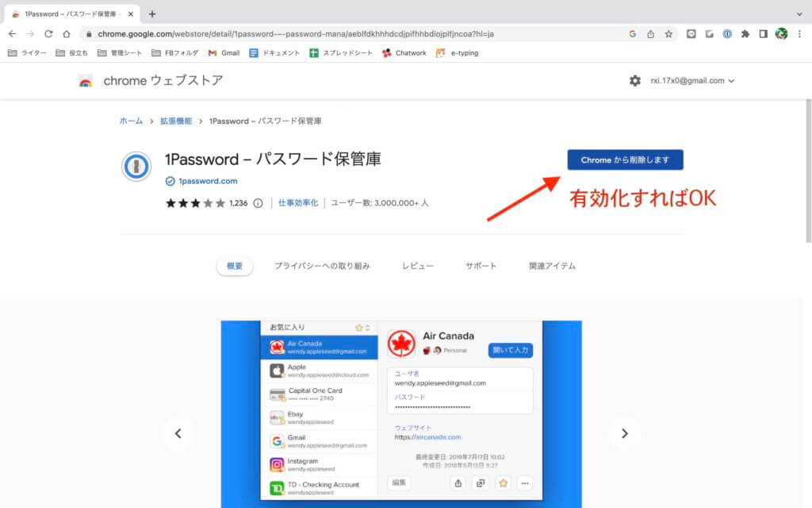Viewport: 812px width, 508px height.
Task: Click the 1Password extension logo
Action: (x=136, y=167)
